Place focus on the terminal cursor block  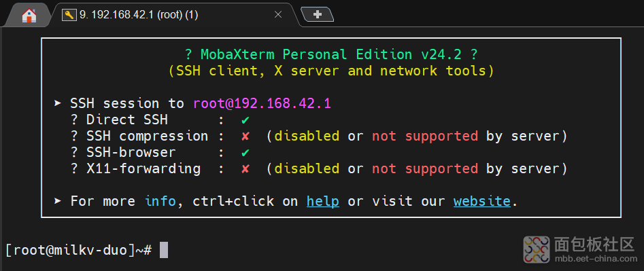click(x=164, y=250)
